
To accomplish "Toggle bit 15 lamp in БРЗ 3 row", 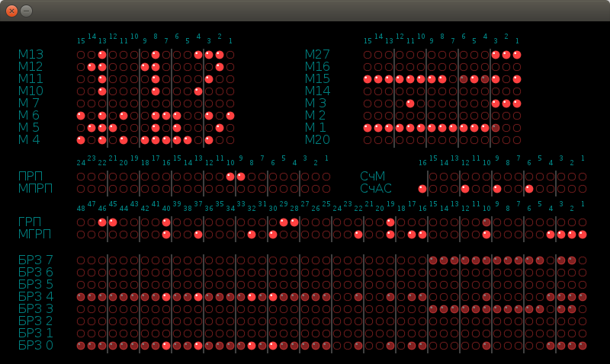I will click(x=433, y=309).
